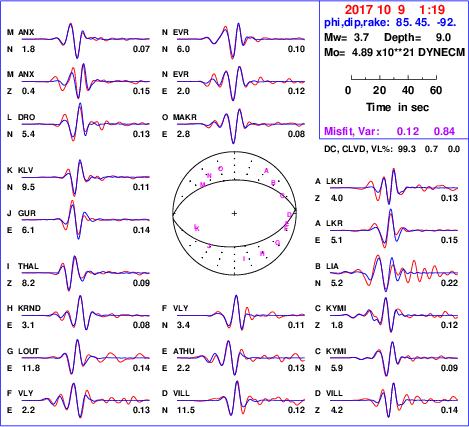Click the EVR E-component waveform
Screen dimensions: 469x427
click(241, 82)
